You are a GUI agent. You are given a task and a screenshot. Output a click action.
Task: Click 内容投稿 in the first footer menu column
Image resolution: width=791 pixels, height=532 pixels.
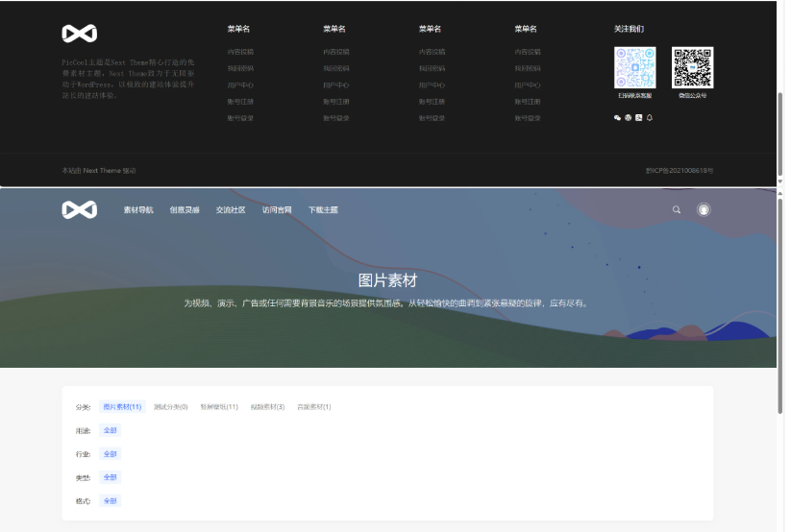(x=240, y=52)
